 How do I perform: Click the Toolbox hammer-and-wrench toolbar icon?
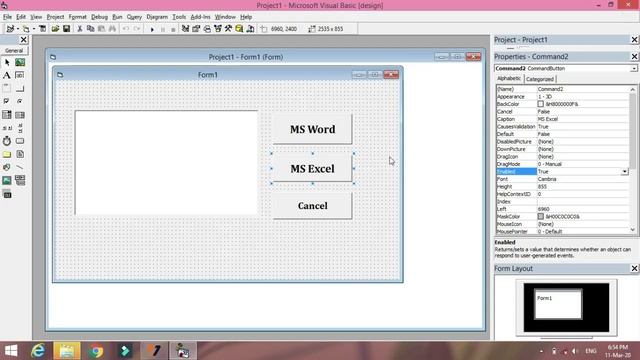(x=229, y=29)
